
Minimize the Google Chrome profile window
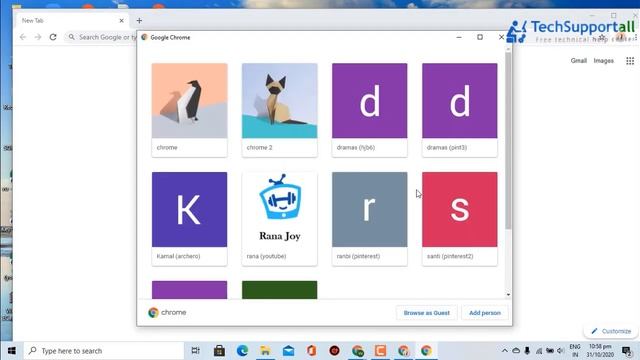[459, 37]
